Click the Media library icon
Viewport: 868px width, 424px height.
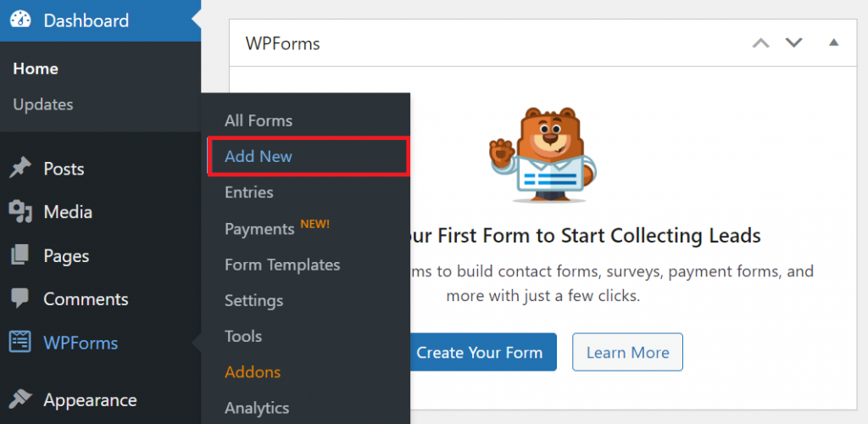20,212
